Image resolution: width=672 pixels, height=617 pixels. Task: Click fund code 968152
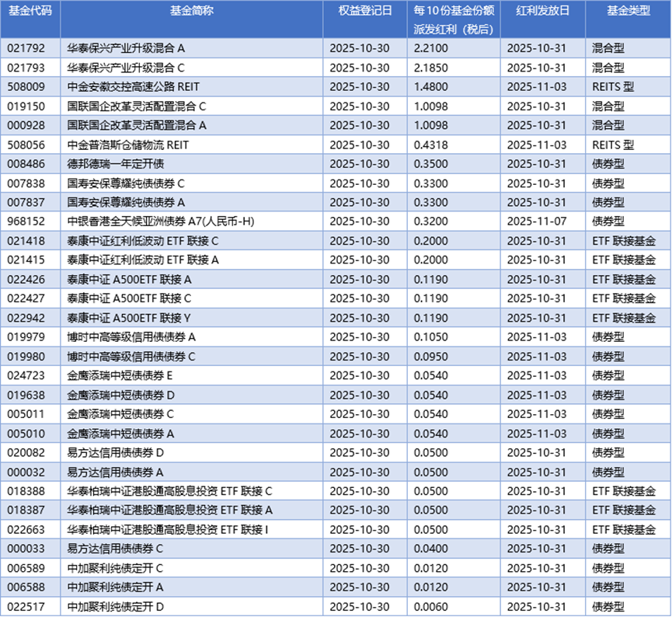pyautogui.click(x=26, y=221)
